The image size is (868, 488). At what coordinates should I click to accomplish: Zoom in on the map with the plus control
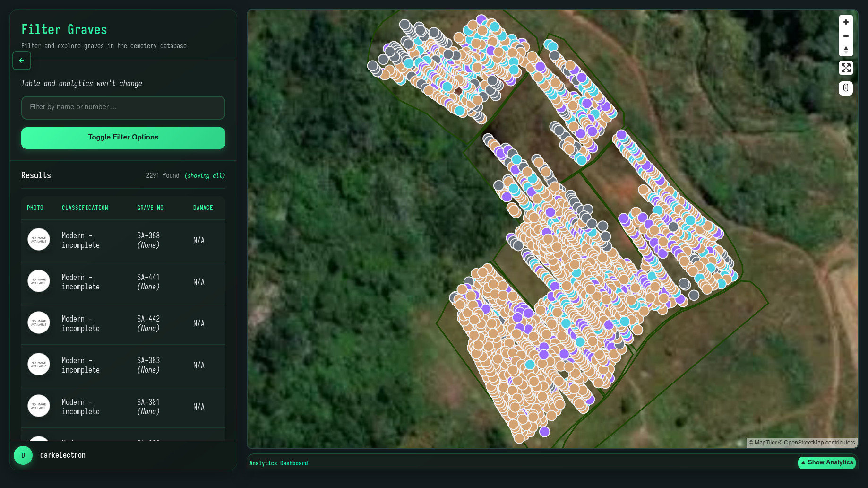tap(846, 22)
